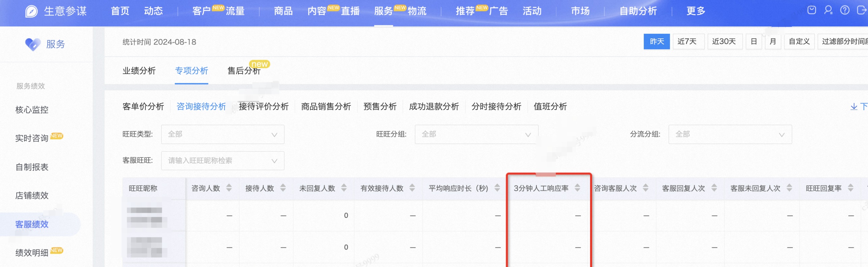Open 商品 in top navigation
Viewport: 868px width, 267px height.
coord(283,11)
